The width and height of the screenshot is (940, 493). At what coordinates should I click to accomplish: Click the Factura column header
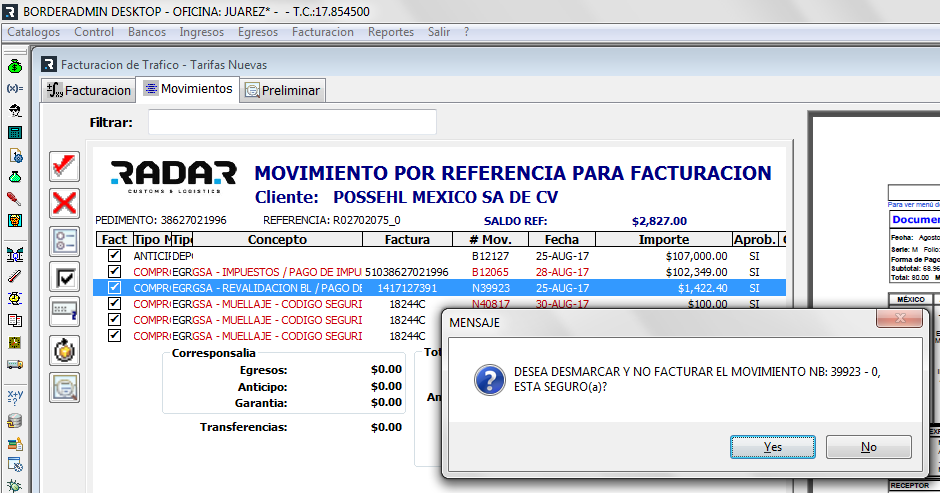[x=407, y=239]
